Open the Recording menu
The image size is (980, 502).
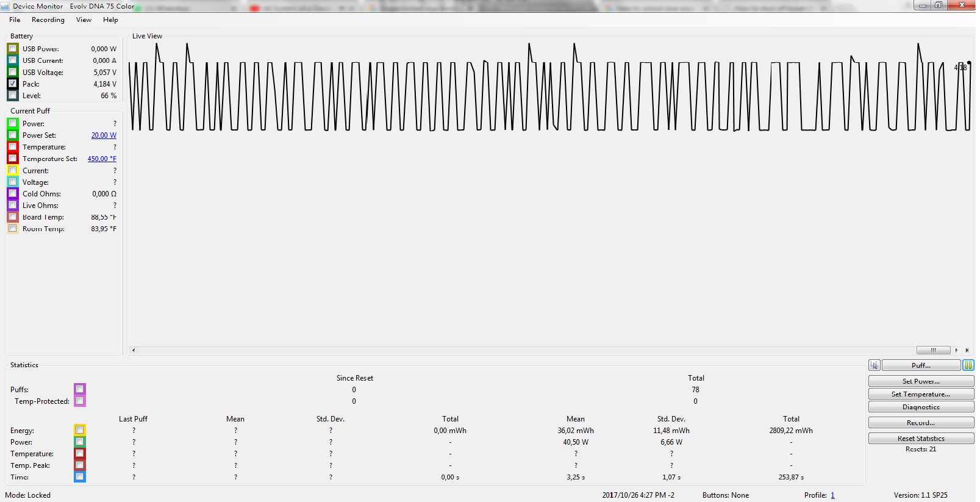(48, 20)
